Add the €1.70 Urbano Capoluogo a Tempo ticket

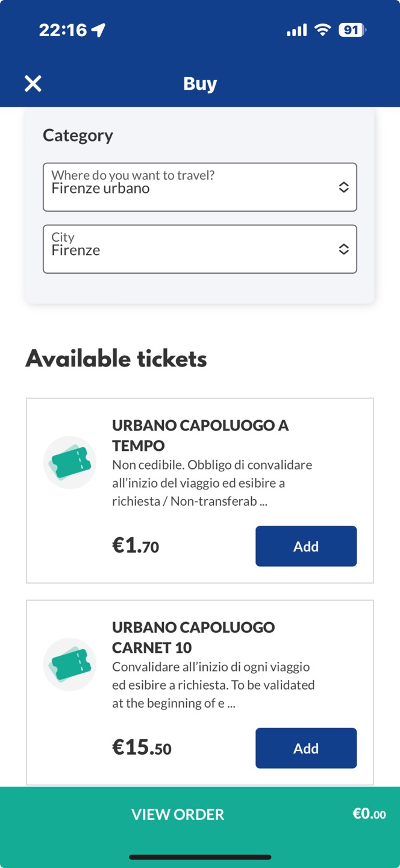click(306, 546)
